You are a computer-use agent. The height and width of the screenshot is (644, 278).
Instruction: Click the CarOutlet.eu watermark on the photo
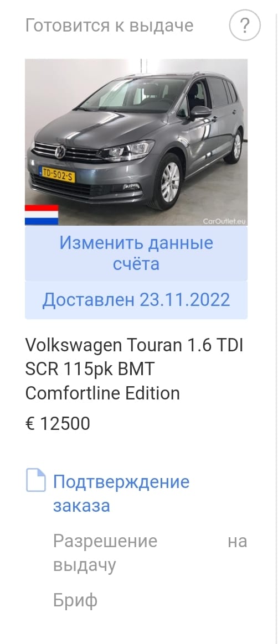224,221
